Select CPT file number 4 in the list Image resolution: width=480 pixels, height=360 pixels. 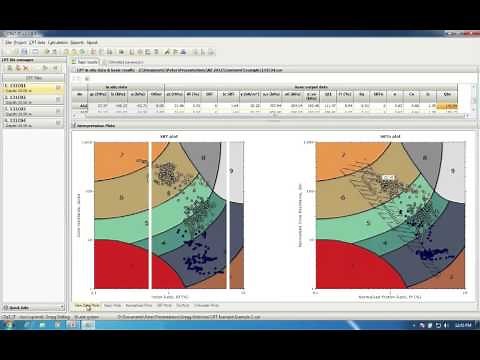[x=33, y=123]
